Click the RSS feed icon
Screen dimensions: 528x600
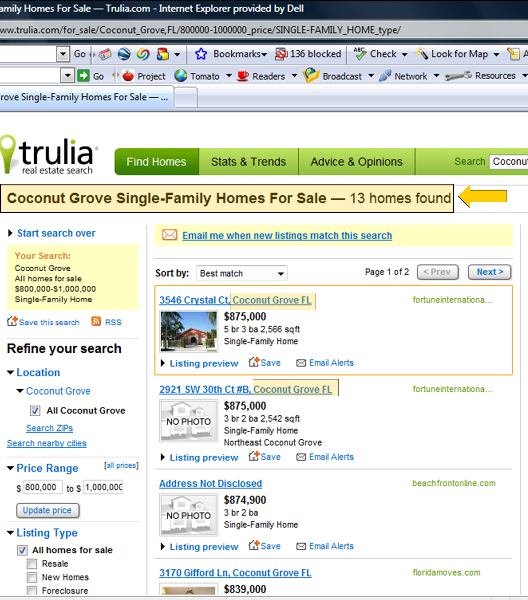[x=96, y=321]
